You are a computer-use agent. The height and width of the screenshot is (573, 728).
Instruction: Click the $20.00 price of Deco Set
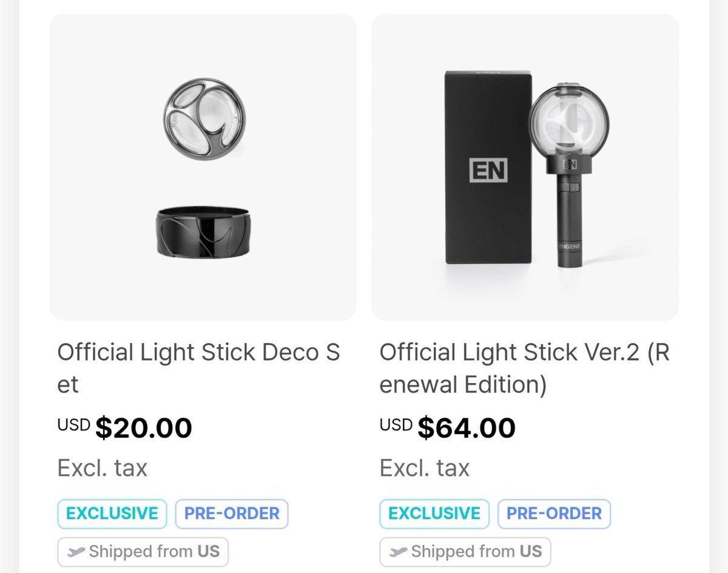pos(144,428)
